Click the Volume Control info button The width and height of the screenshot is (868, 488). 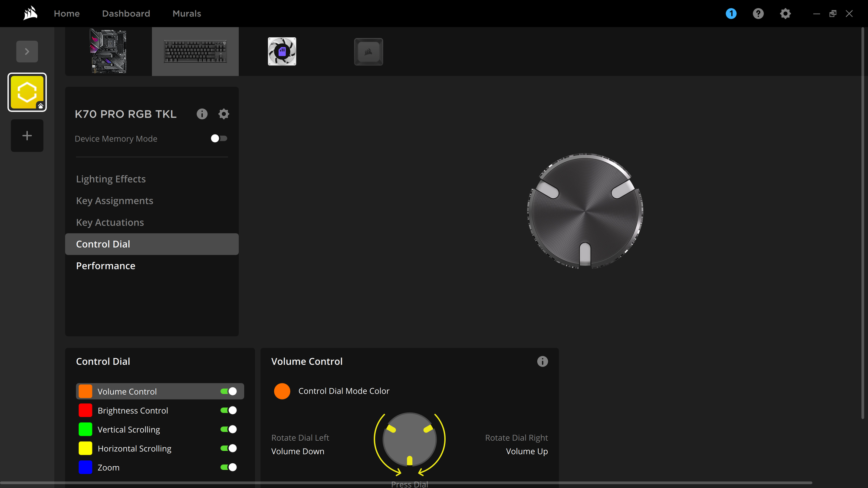(x=542, y=361)
